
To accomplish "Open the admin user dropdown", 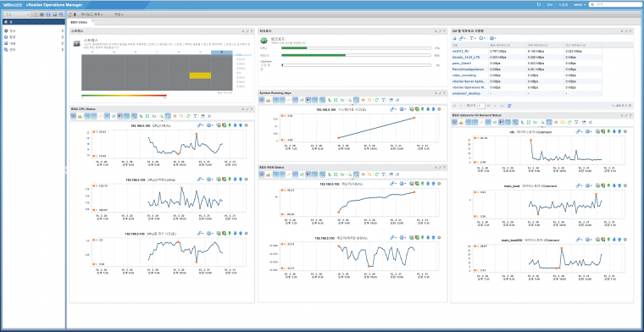I will (580, 4).
